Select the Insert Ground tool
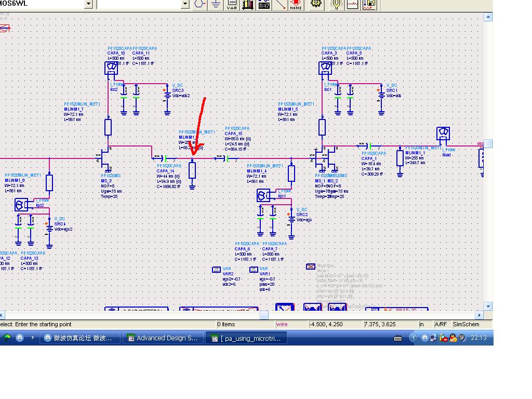The width and height of the screenshot is (532, 399). coord(216,4)
